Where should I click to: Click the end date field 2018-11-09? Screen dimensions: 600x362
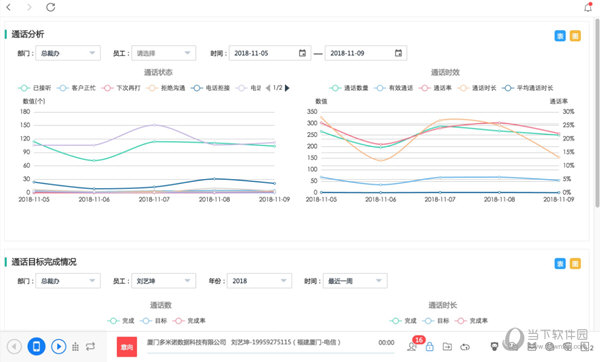(366, 53)
